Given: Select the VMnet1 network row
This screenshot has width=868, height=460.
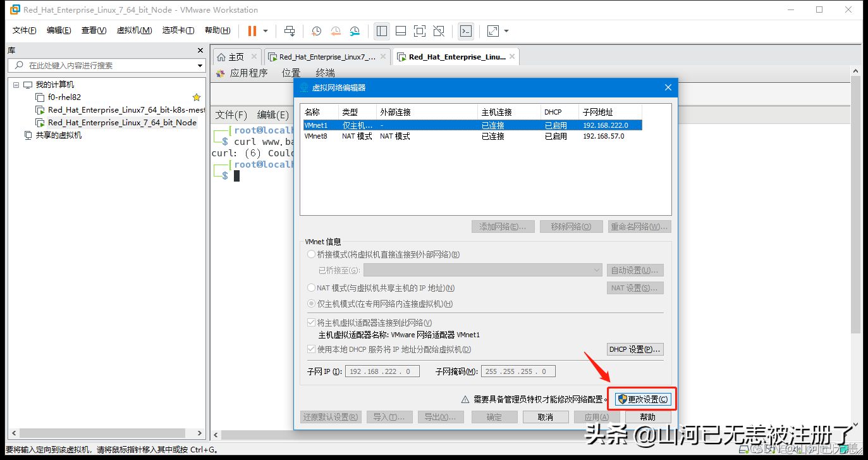Looking at the screenshot, I should click(x=472, y=125).
